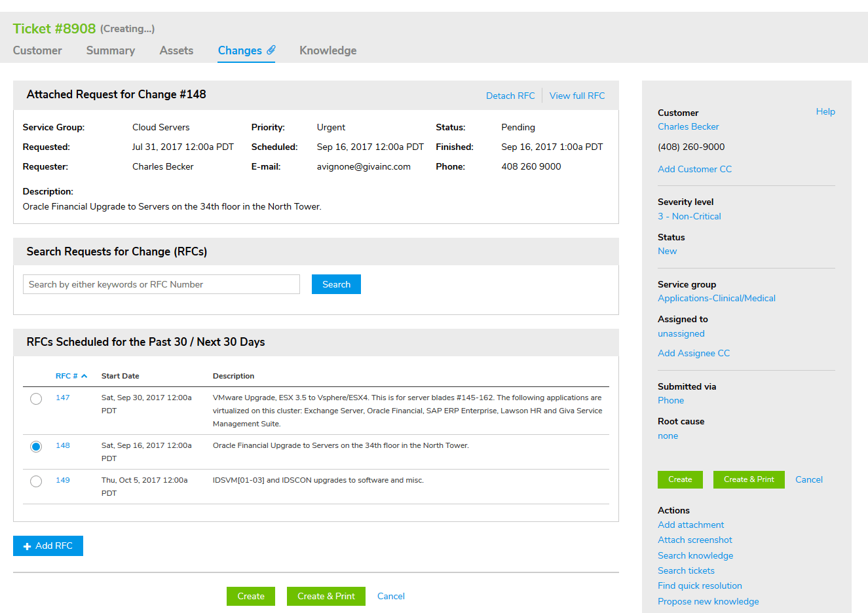Screen dimensions: 868x613
Task: Click the bottom Create button
Action: click(x=251, y=596)
